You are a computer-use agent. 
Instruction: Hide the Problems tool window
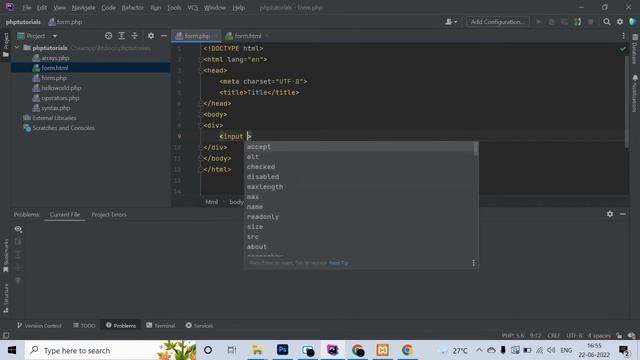pyautogui.click(x=623, y=214)
